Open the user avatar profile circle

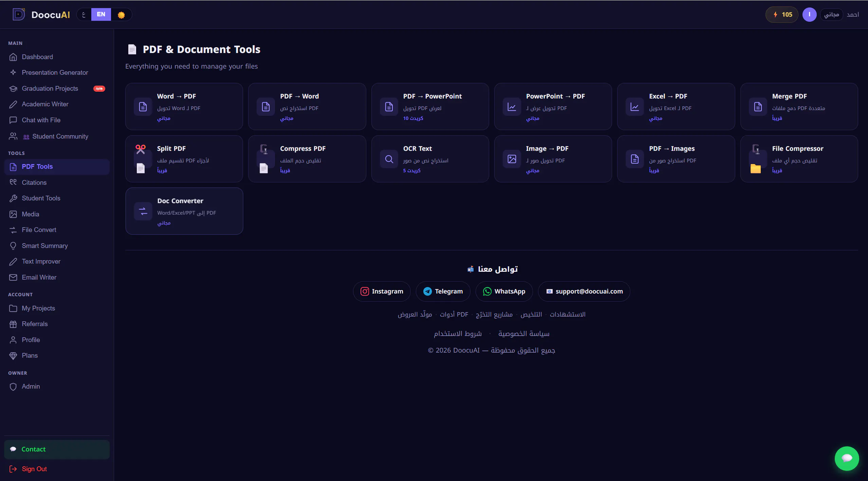tap(809, 15)
